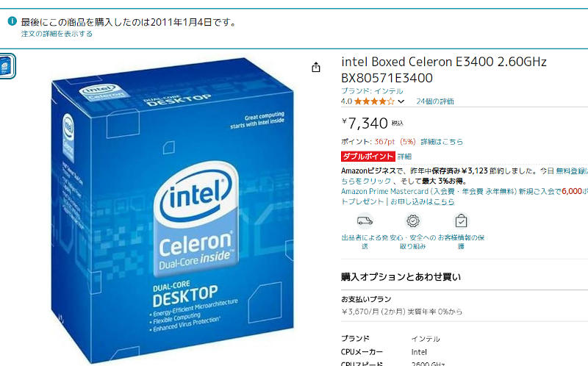The height and width of the screenshot is (366, 588).
Task: Click the お客様情報の保護 link text
Action: [461, 242]
